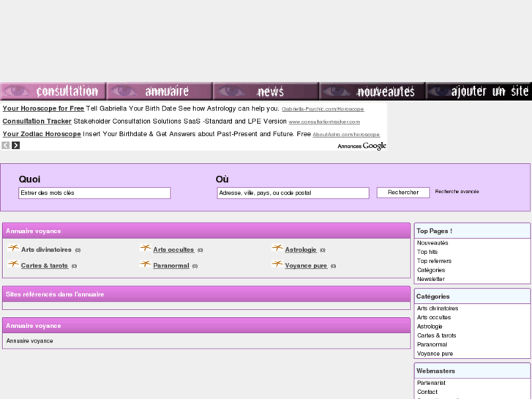
Task: Open Astrologie in Annuaire voyance list
Action: (301, 250)
